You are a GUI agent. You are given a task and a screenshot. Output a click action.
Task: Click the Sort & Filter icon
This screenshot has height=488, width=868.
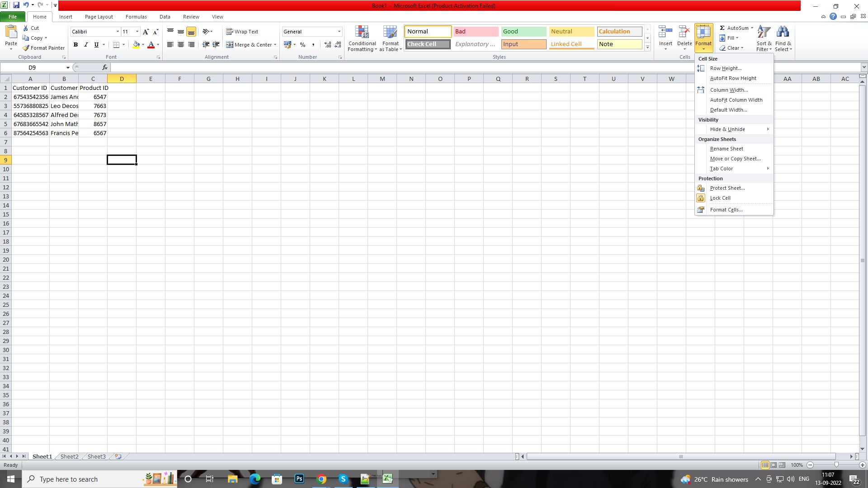pyautogui.click(x=764, y=38)
